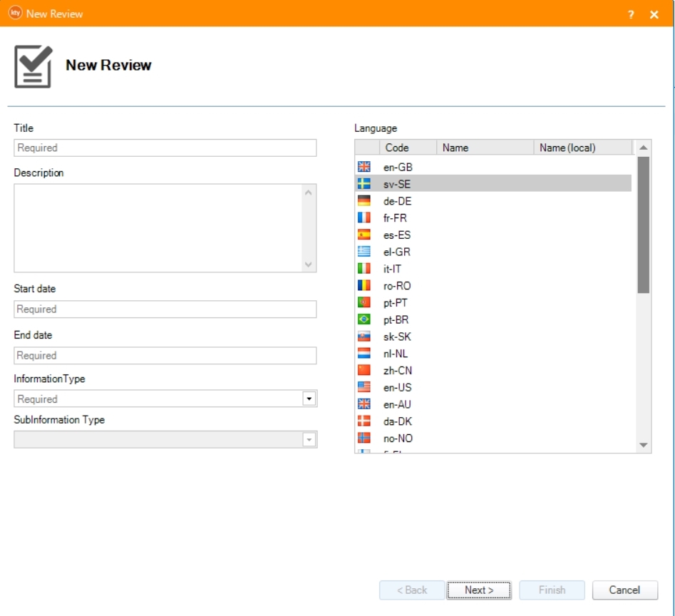The width and height of the screenshot is (675, 616).
Task: Click the US flag icon for en-US
Action: coord(364,388)
